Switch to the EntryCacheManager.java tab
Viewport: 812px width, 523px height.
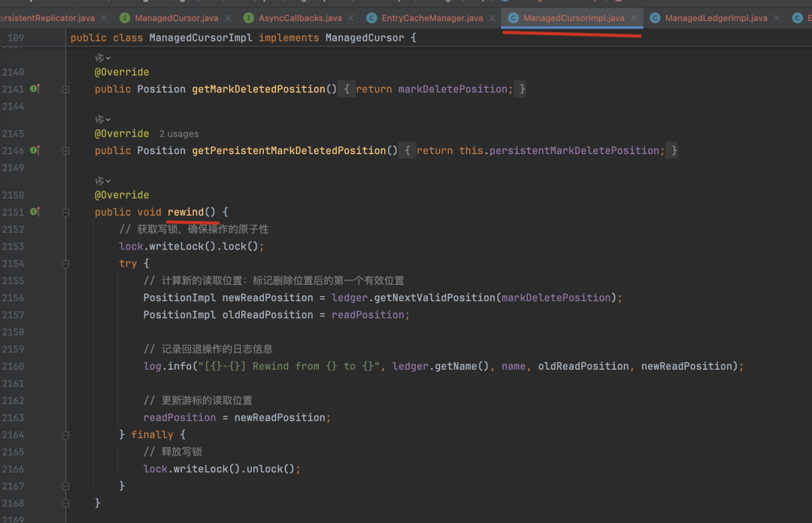pyautogui.click(x=432, y=18)
